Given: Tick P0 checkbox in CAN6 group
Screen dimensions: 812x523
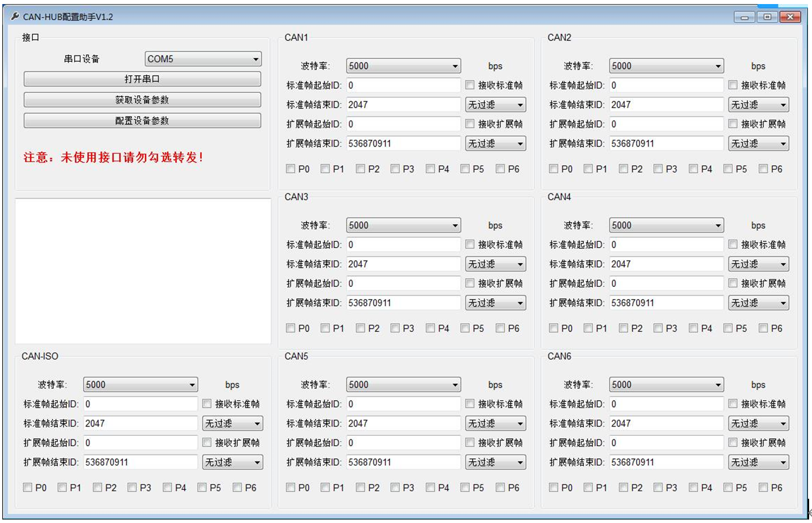Looking at the screenshot, I should tap(553, 487).
